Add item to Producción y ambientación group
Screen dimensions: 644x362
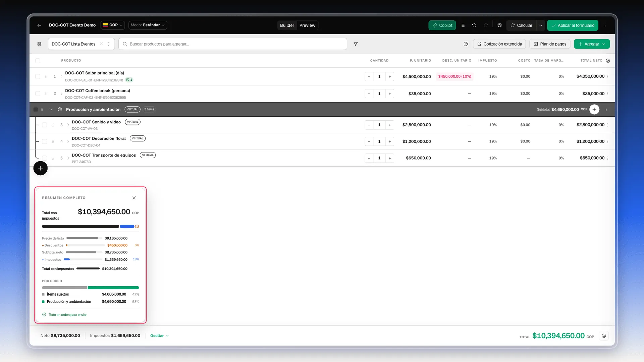594,109
